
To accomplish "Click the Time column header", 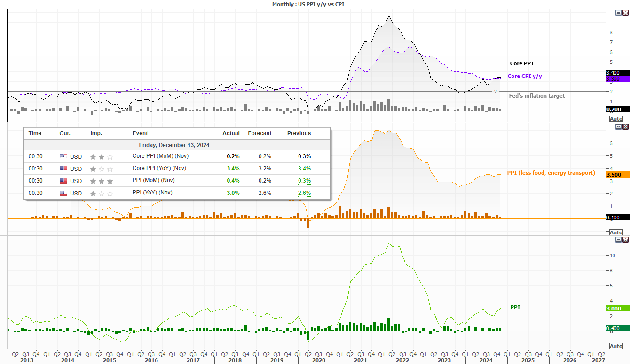I will pyautogui.click(x=35, y=133).
